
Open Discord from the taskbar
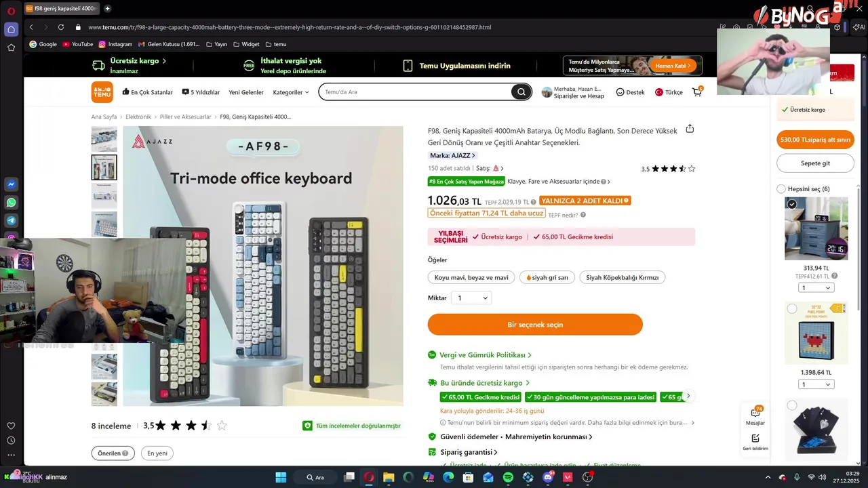click(548, 477)
